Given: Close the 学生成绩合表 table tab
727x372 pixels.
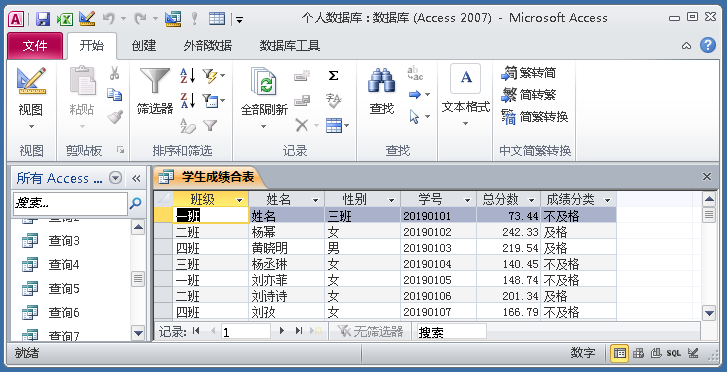Looking at the screenshot, I should [707, 177].
